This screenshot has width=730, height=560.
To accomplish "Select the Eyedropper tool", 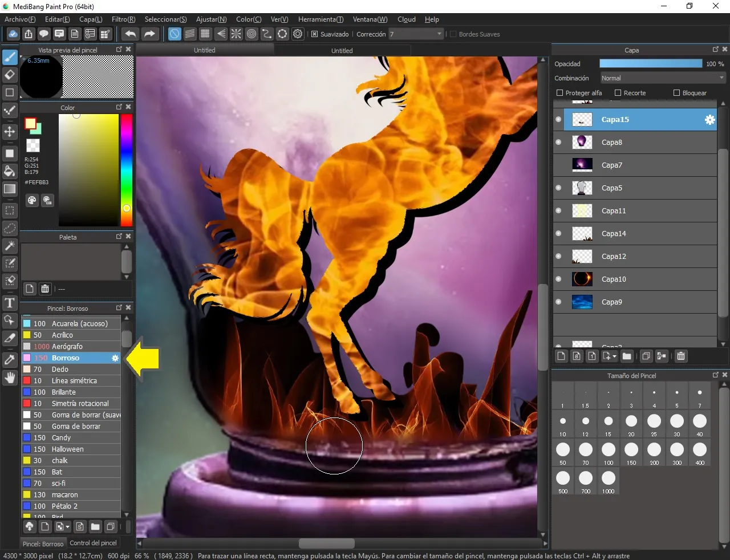I will coord(10,360).
